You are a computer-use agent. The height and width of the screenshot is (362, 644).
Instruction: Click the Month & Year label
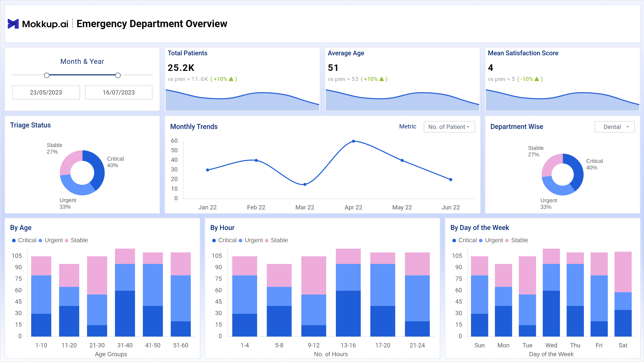82,62
